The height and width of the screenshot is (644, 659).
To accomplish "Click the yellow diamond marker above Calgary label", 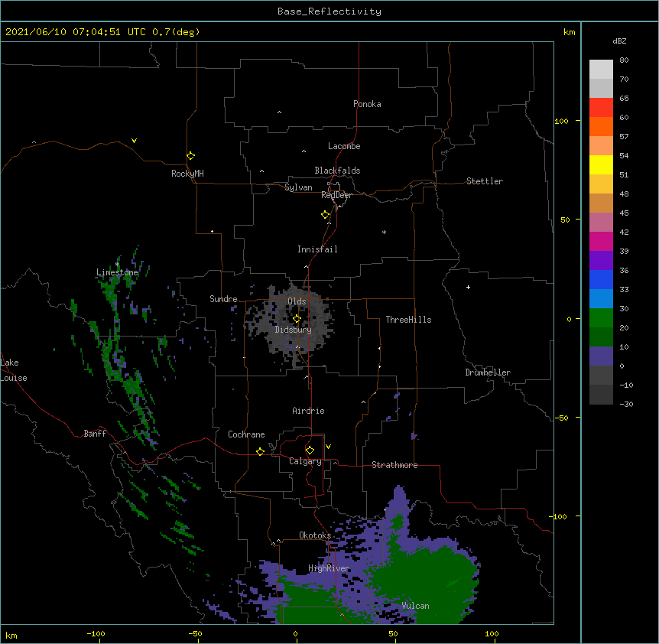I will coord(310,450).
